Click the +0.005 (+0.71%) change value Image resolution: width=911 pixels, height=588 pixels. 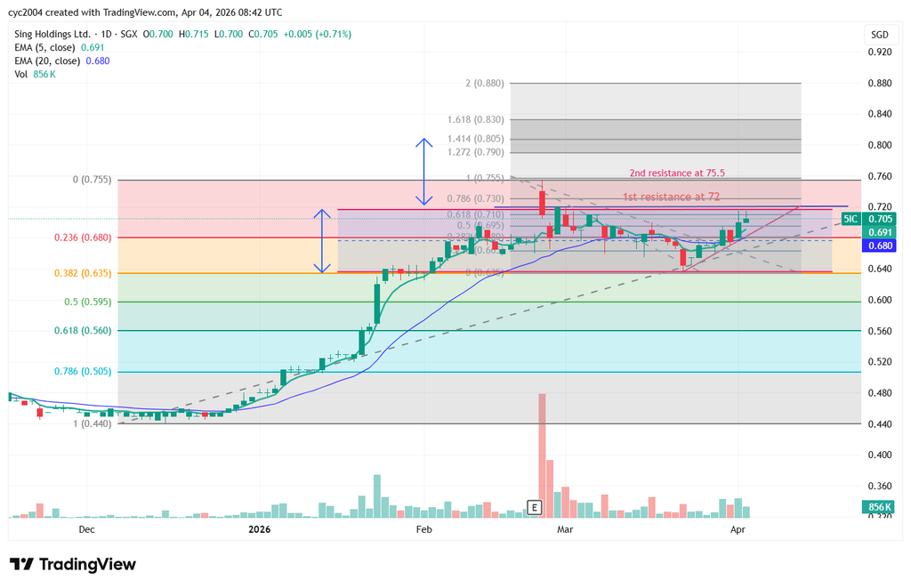[318, 35]
